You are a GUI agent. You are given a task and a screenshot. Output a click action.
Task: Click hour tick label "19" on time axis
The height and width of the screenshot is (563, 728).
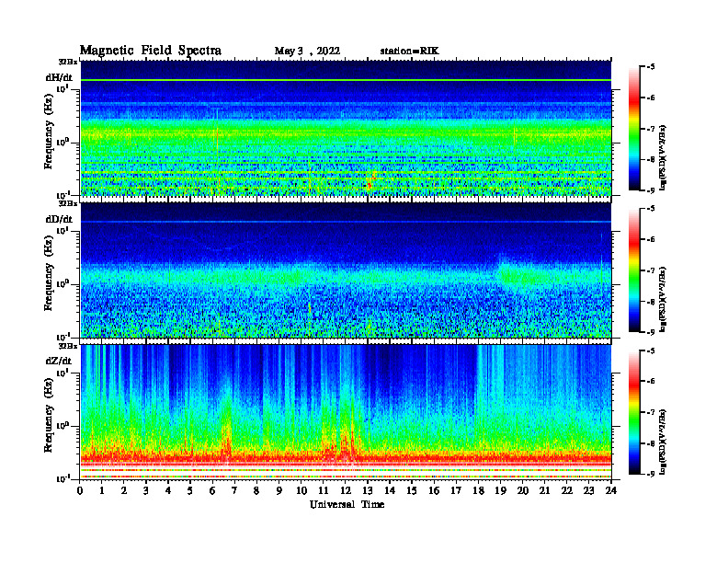point(500,491)
